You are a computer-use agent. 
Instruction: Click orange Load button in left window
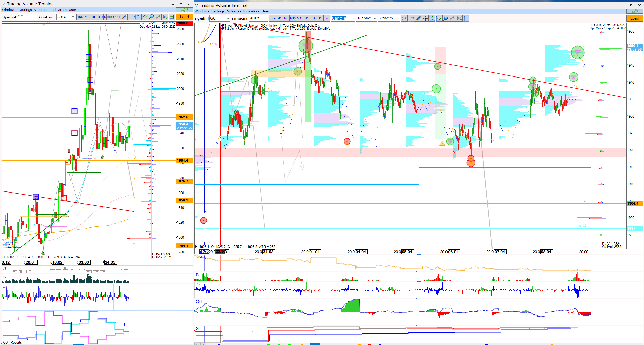click(184, 17)
